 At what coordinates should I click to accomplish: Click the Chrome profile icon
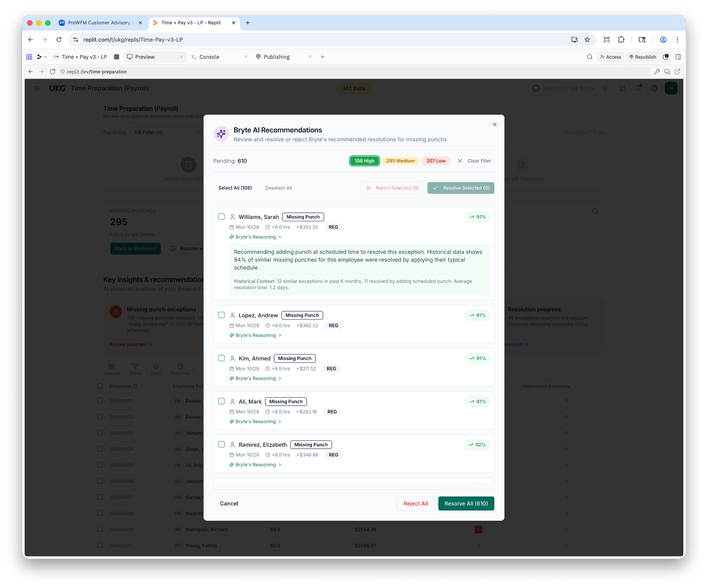(663, 39)
